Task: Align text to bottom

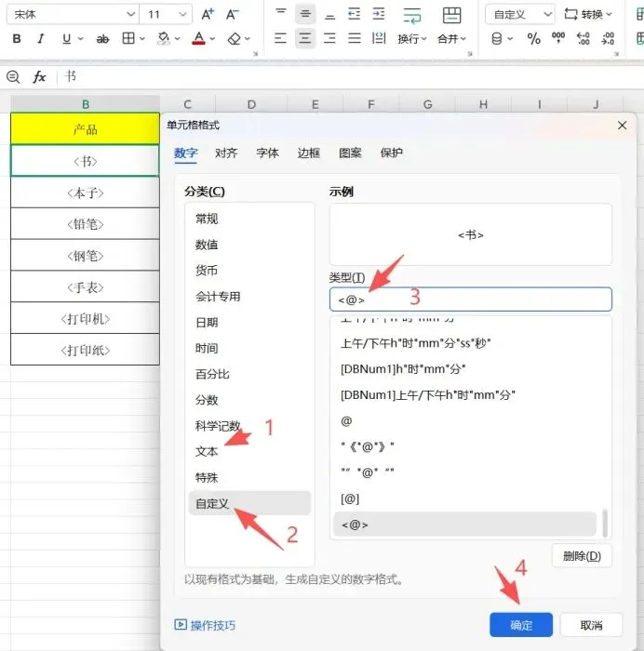Action: tap(329, 16)
